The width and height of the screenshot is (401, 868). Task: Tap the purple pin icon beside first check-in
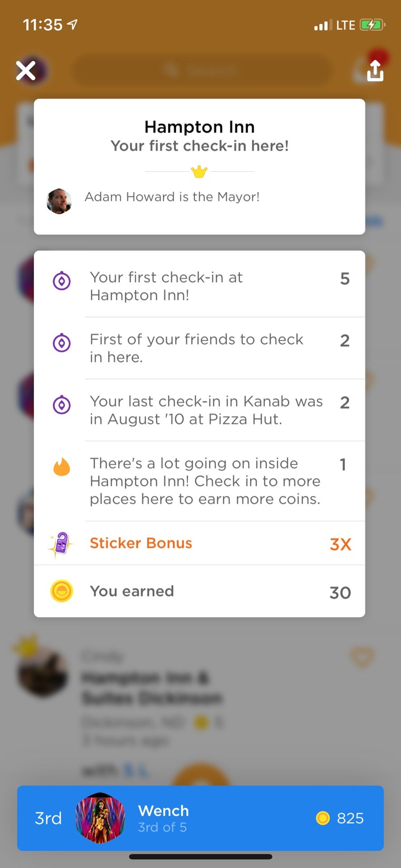pos(62,281)
